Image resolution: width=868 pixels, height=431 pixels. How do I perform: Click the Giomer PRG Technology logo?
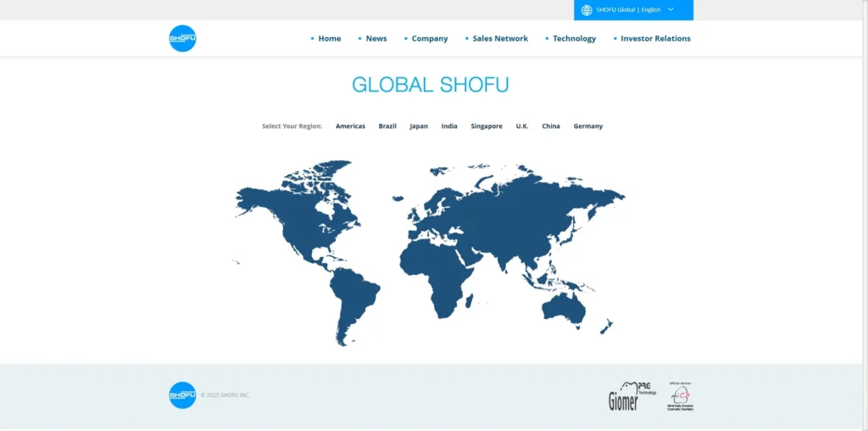pos(632,396)
